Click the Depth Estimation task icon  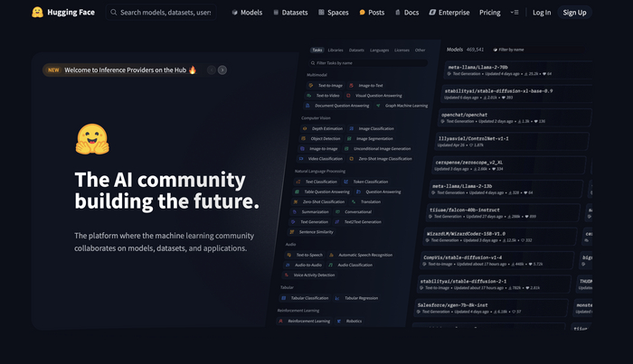click(305, 128)
